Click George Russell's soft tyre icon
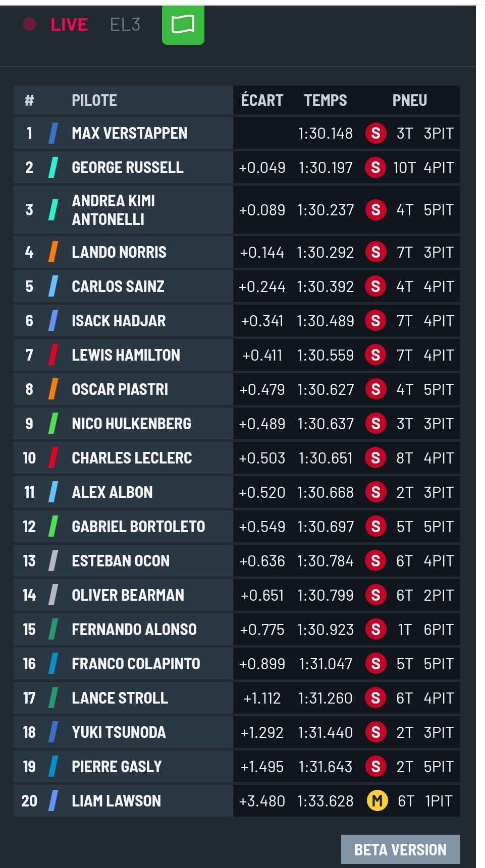This screenshot has width=485, height=868. [375, 167]
